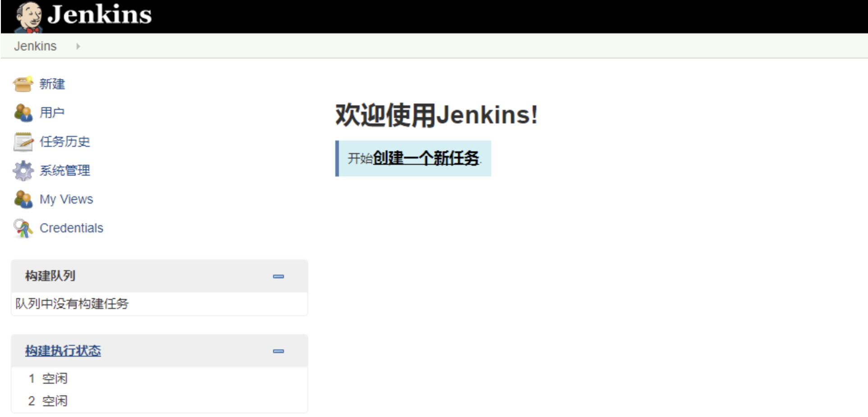This screenshot has width=868, height=417.
Task: Collapse the 构建执行状态 panel
Action: [279, 351]
